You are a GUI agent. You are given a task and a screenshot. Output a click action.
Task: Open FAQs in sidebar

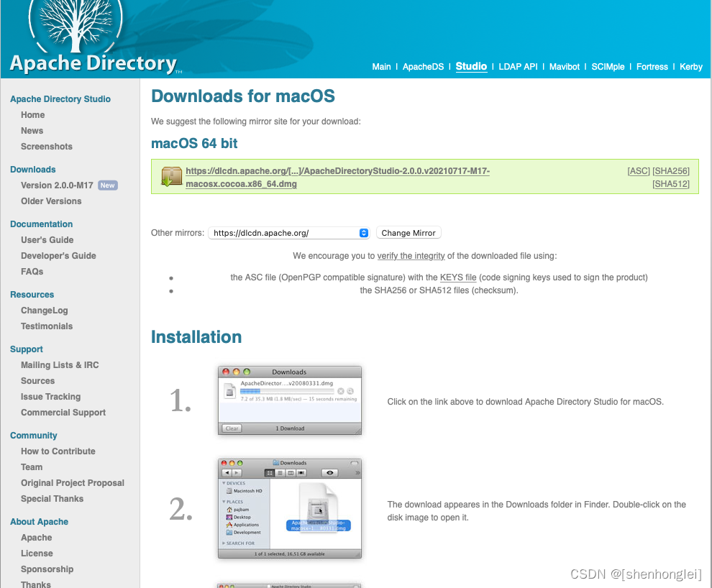coord(32,271)
